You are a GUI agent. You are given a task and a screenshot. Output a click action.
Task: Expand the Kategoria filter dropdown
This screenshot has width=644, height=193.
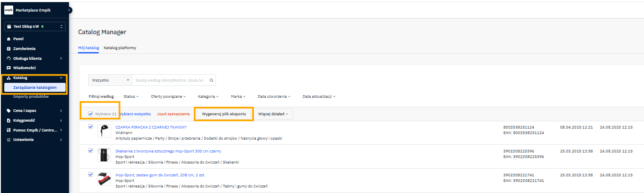tap(208, 96)
